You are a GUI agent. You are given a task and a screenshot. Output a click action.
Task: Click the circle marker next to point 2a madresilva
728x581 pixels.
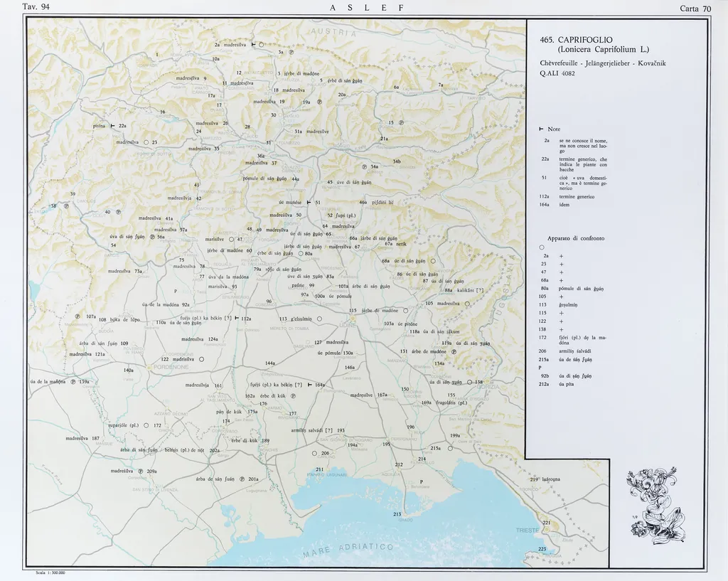pyautogui.click(x=261, y=44)
